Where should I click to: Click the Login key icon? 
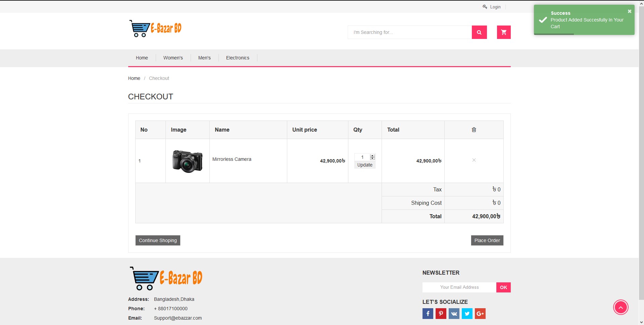coord(484,6)
